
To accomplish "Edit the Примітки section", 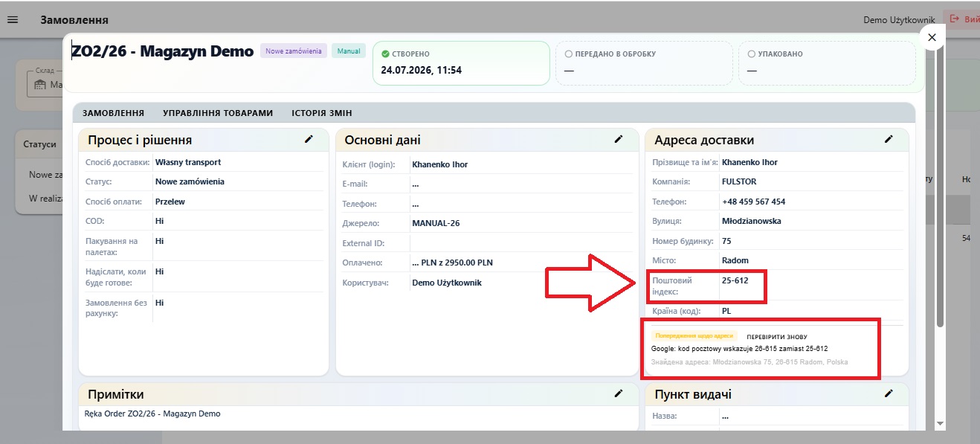I will (618, 393).
